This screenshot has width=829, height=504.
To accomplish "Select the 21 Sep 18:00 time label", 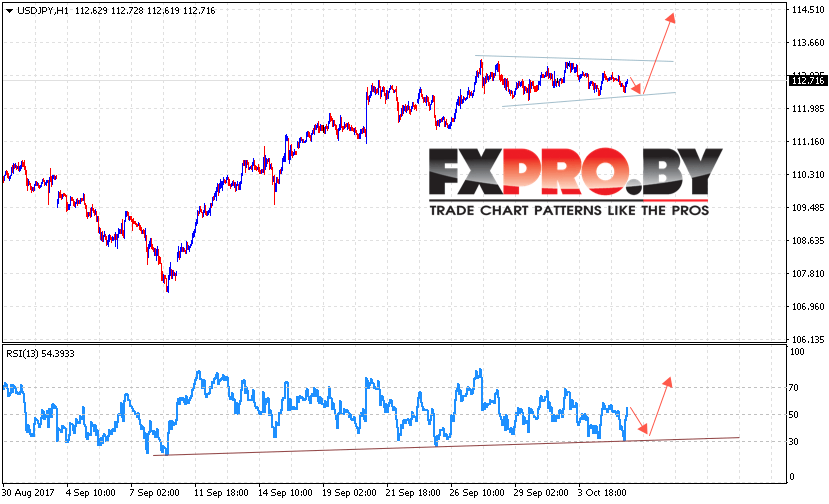I will 413,492.
